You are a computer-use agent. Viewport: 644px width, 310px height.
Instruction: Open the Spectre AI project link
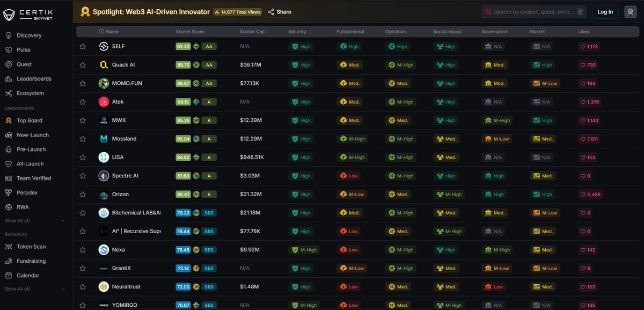124,176
